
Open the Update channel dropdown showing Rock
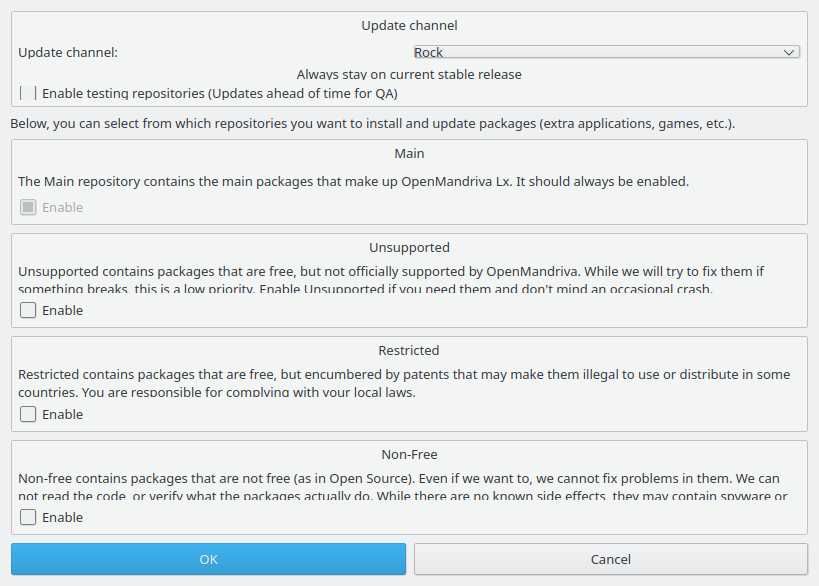click(x=606, y=52)
